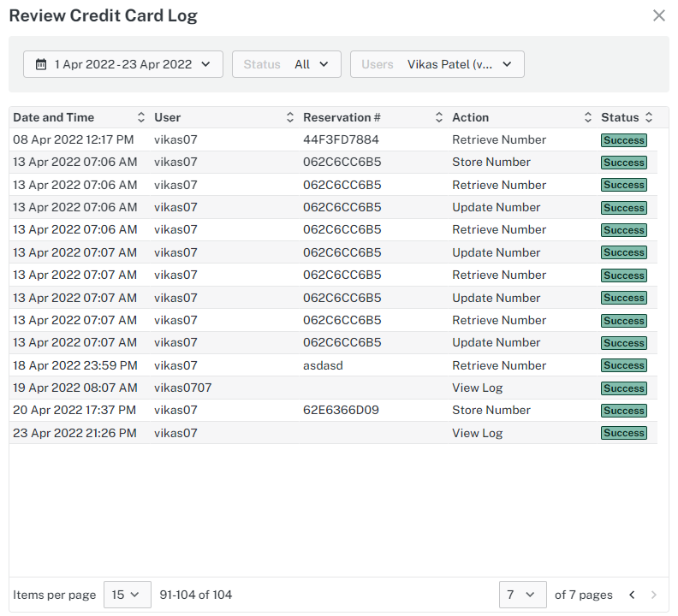Open the date range picker calendar icon
Image resolution: width=678 pixels, height=616 pixels.
click(x=41, y=64)
